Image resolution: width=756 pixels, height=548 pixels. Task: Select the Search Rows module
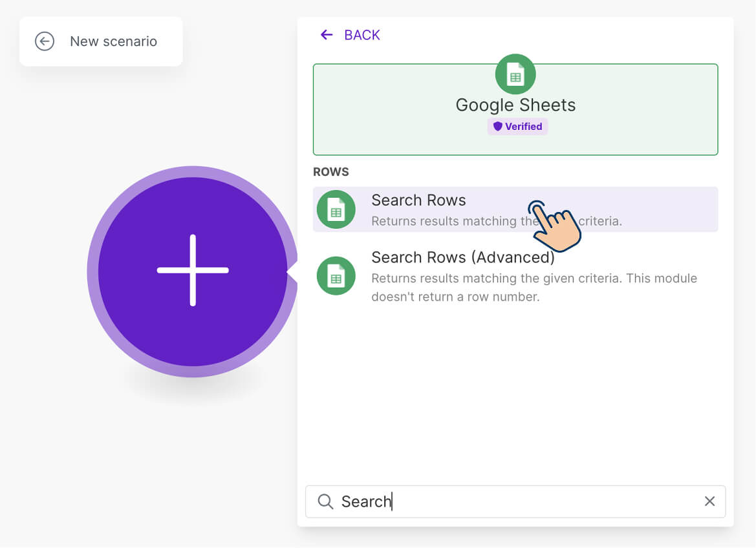point(515,209)
